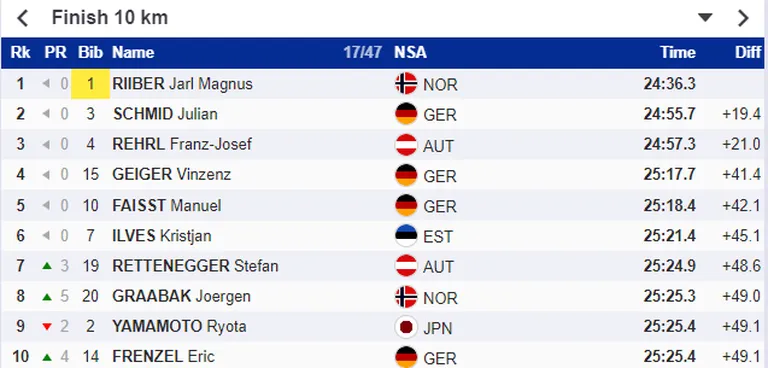Click green up arrow for GRAABAK

47,296
